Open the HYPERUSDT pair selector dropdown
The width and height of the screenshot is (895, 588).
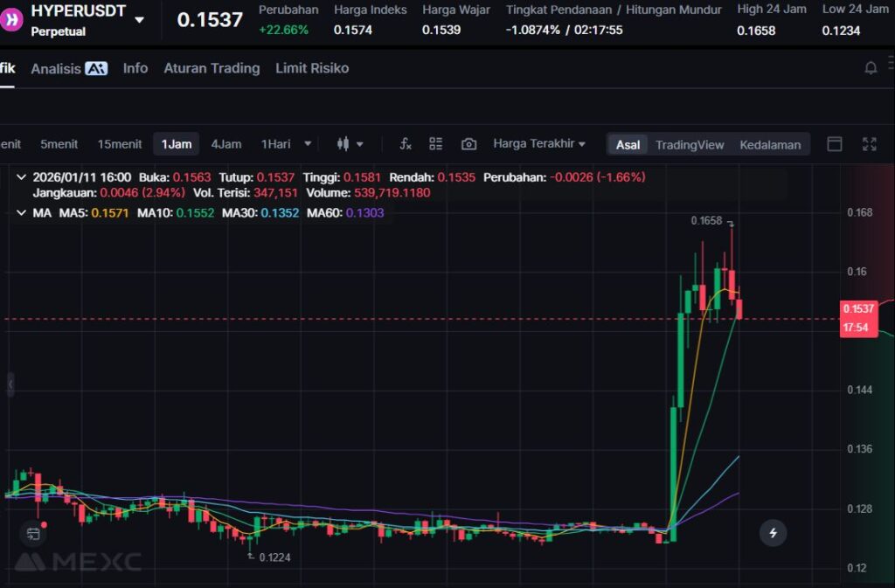point(140,19)
